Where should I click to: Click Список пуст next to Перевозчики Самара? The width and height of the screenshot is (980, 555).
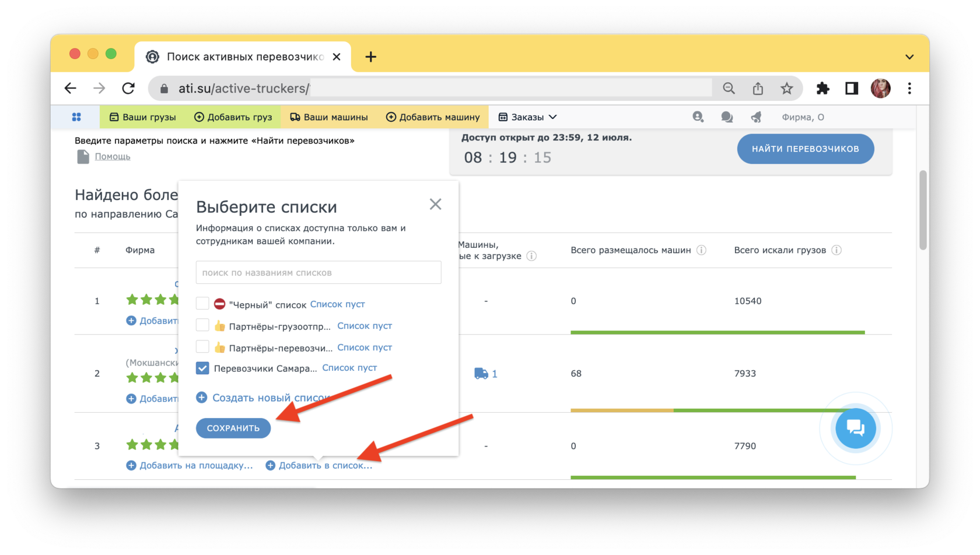click(x=349, y=367)
